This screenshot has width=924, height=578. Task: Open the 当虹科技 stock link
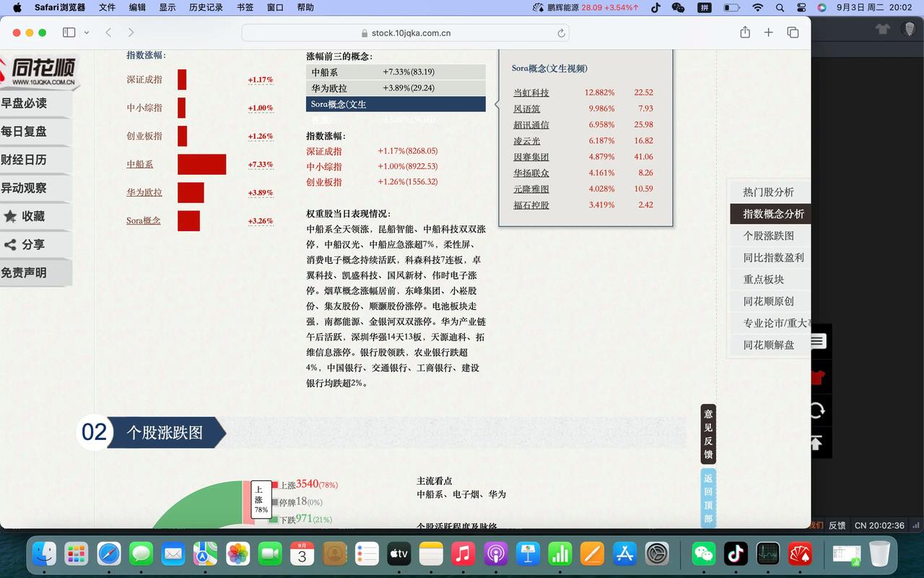tap(532, 92)
